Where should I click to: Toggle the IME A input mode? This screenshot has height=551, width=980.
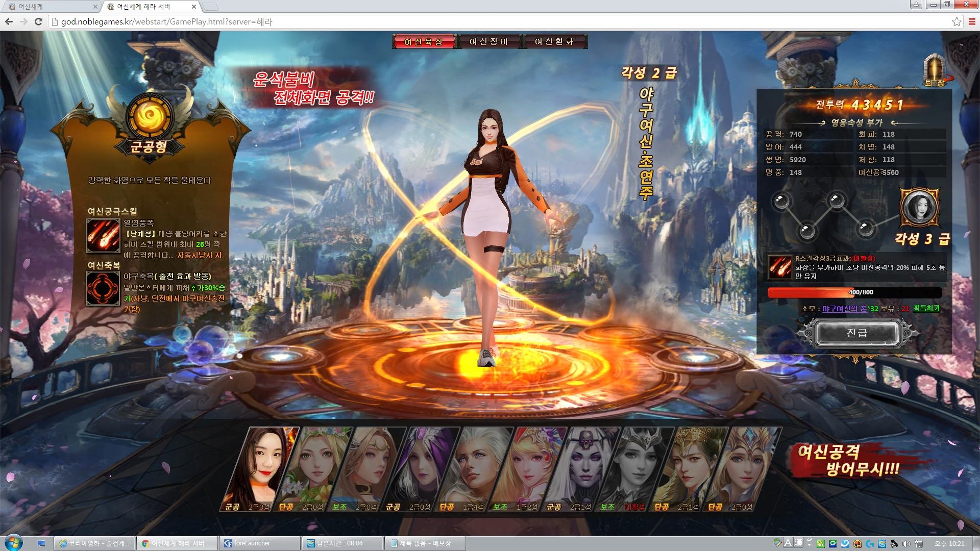click(x=788, y=542)
